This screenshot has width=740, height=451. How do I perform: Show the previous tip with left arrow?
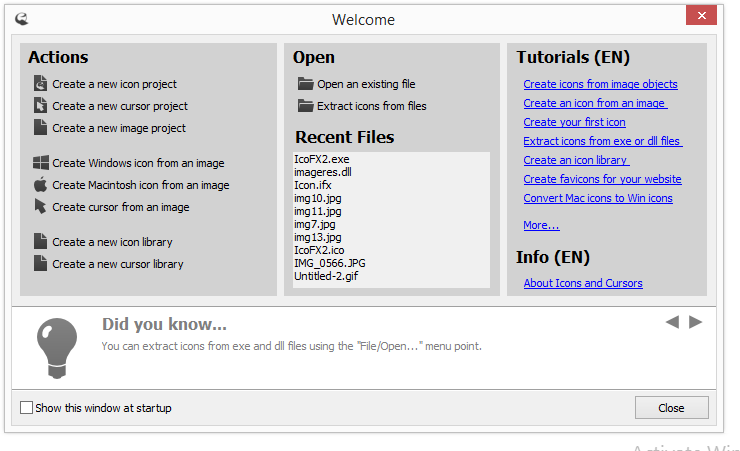click(672, 322)
